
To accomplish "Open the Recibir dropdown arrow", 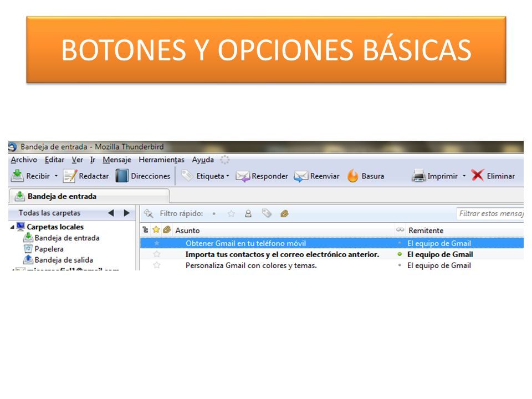I will tap(57, 176).
